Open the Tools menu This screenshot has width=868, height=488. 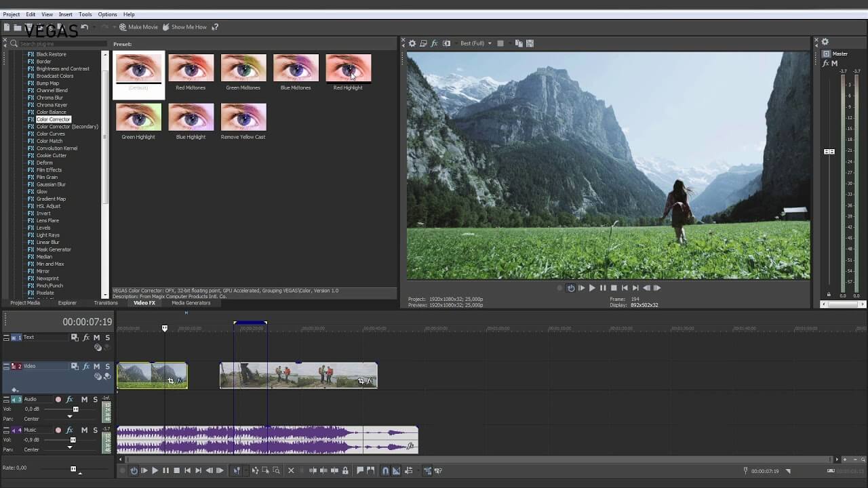85,14
